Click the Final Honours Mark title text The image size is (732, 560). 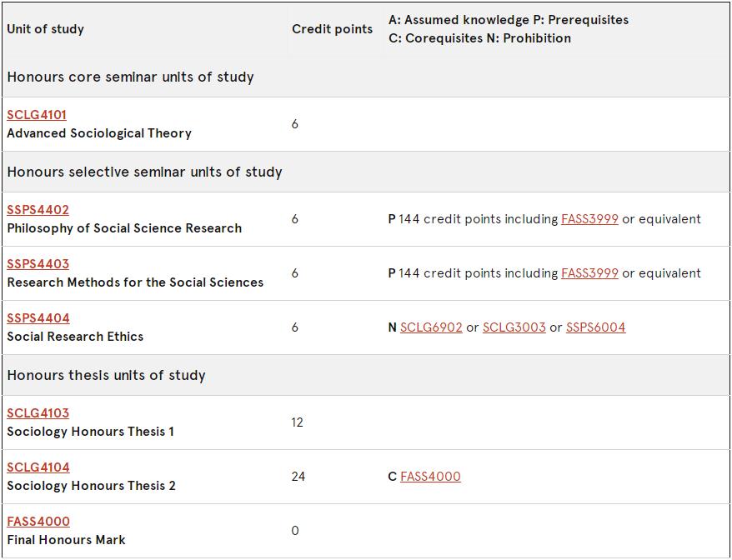67,540
